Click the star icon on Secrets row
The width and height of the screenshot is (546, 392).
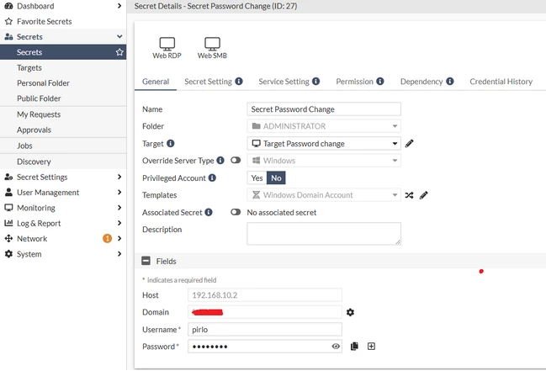pos(119,52)
